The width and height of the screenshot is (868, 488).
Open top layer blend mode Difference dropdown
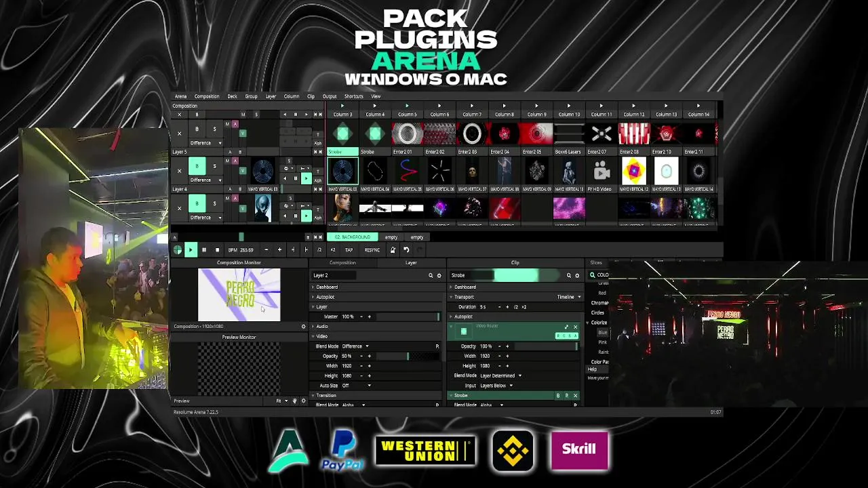point(205,143)
